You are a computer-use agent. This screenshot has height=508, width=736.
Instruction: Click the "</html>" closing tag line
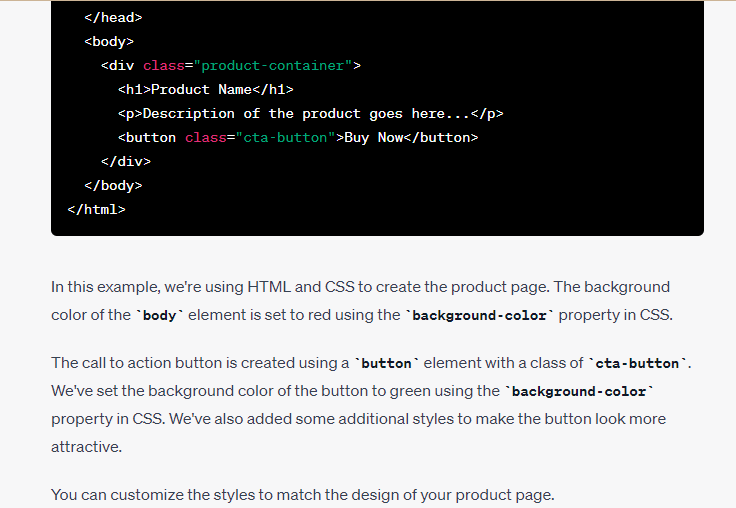(96, 209)
